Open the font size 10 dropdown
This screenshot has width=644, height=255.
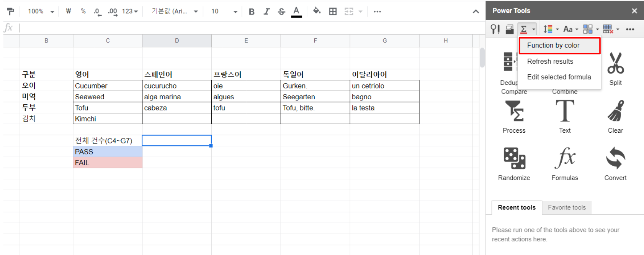pos(224,12)
